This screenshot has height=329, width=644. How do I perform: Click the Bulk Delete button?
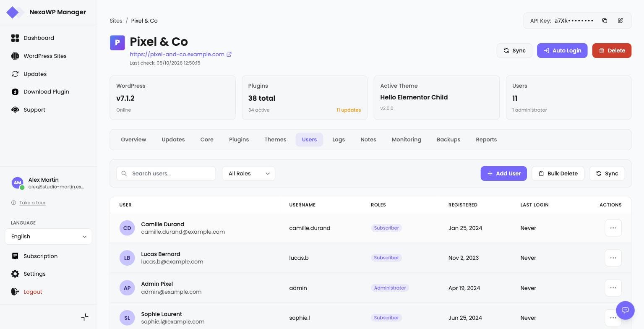point(558,174)
